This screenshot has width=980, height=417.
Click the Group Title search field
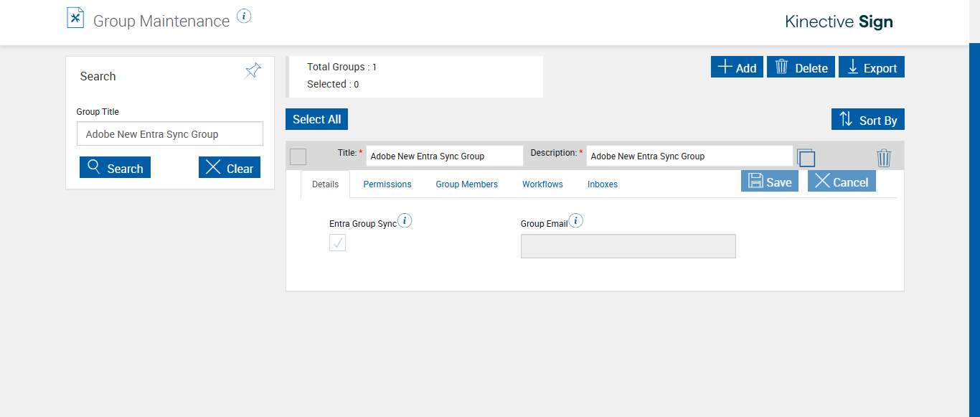point(170,134)
